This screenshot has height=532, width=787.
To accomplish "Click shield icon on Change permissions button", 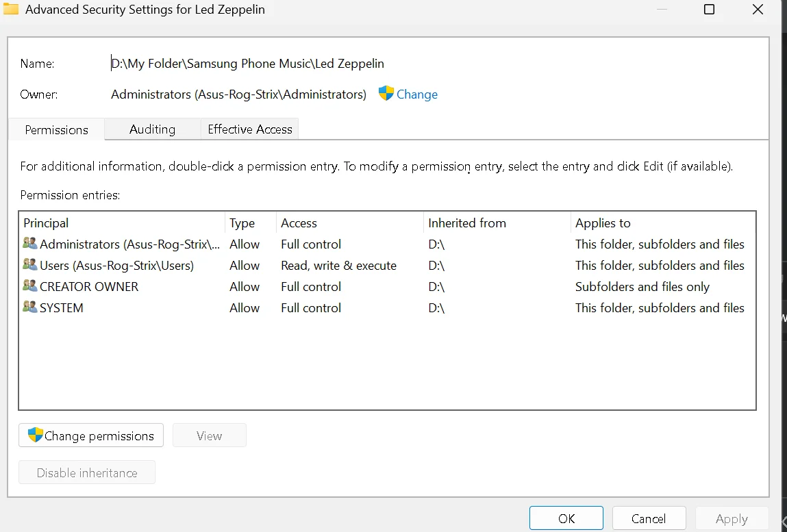I will [x=35, y=435].
